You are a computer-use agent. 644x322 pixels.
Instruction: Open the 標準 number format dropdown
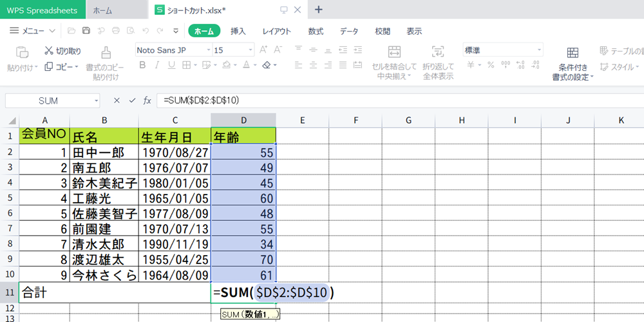pos(539,50)
